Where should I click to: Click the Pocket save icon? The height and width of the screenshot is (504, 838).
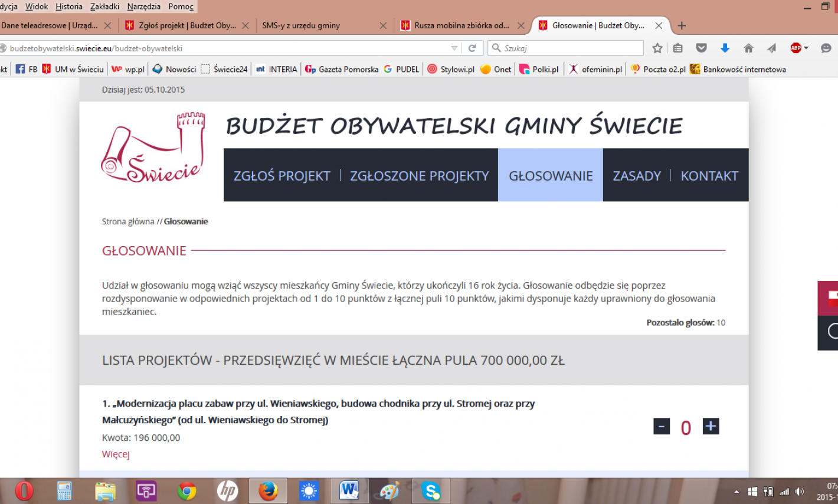click(x=701, y=48)
